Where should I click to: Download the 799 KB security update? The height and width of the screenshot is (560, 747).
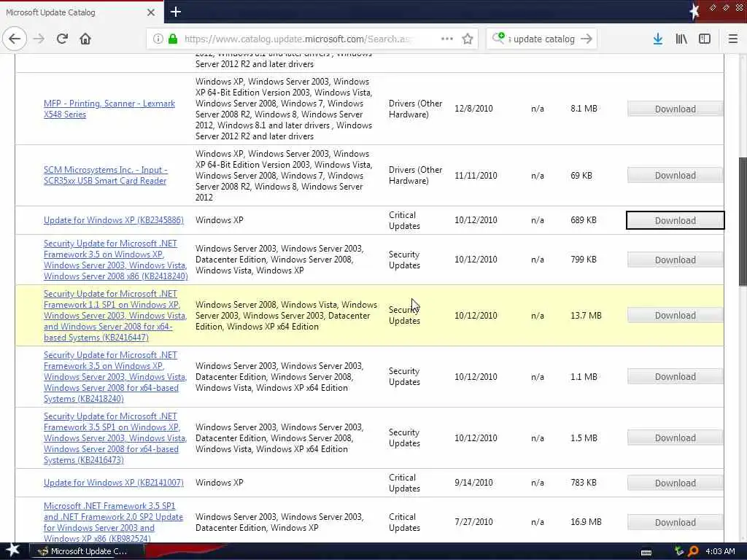(675, 260)
